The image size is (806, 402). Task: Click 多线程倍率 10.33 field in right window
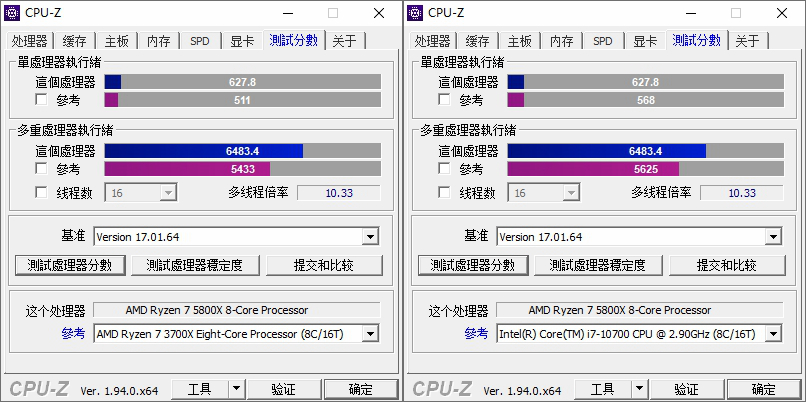point(742,193)
